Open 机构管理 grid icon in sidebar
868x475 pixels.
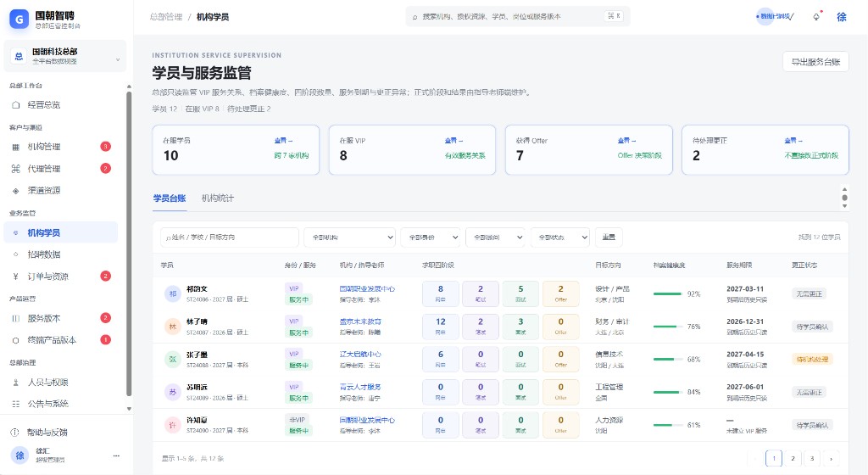click(x=15, y=147)
